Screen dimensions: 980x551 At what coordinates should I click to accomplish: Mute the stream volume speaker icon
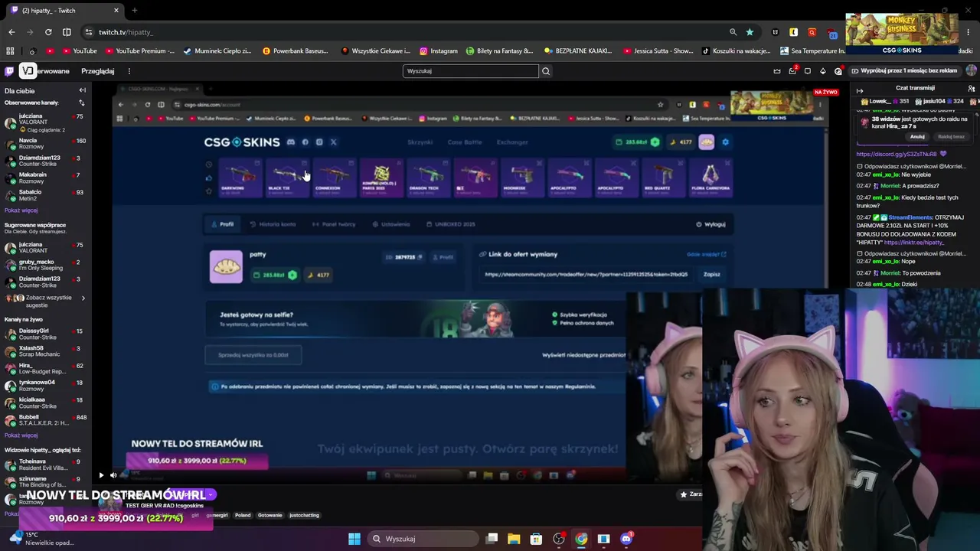tap(113, 475)
